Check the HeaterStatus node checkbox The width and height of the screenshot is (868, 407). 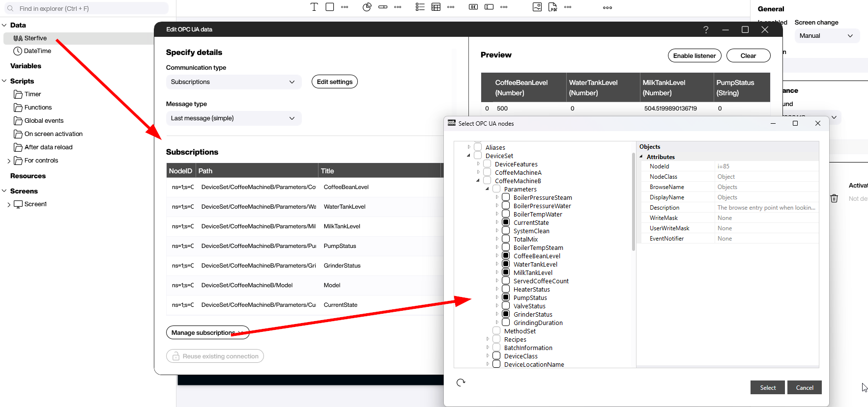point(505,289)
